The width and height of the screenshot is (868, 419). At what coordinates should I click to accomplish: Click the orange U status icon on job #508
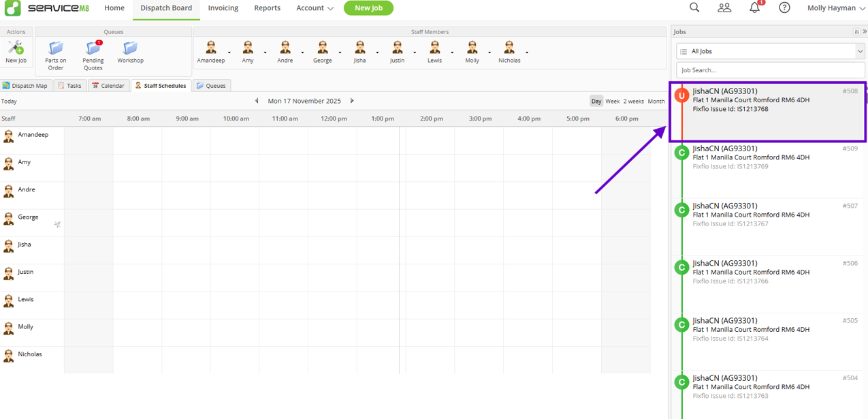(681, 95)
